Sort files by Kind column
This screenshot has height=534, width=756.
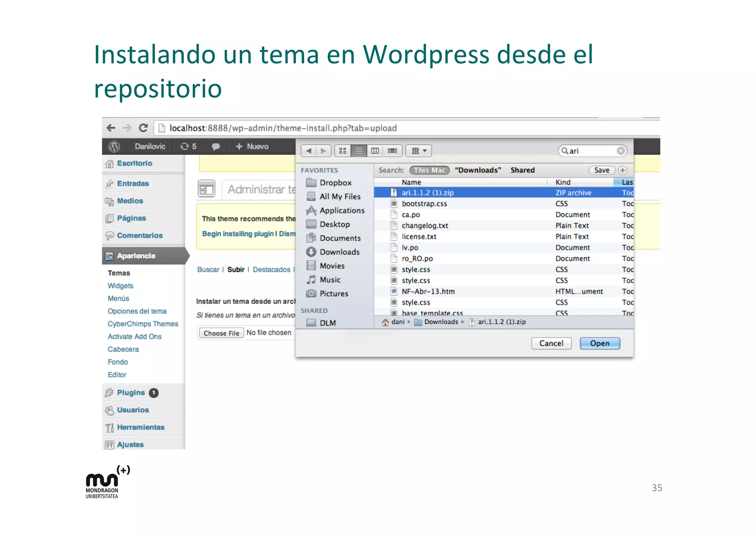coord(563,182)
